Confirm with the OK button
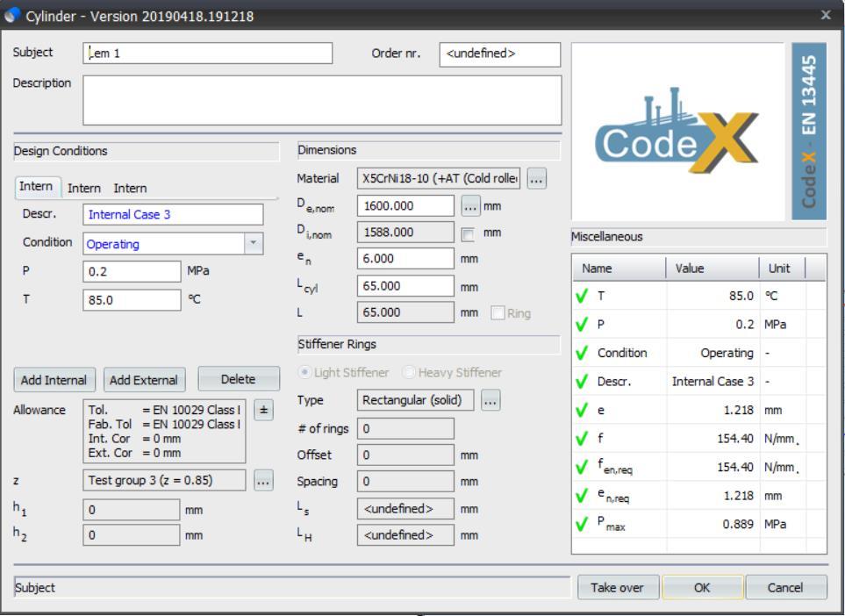 (x=702, y=587)
